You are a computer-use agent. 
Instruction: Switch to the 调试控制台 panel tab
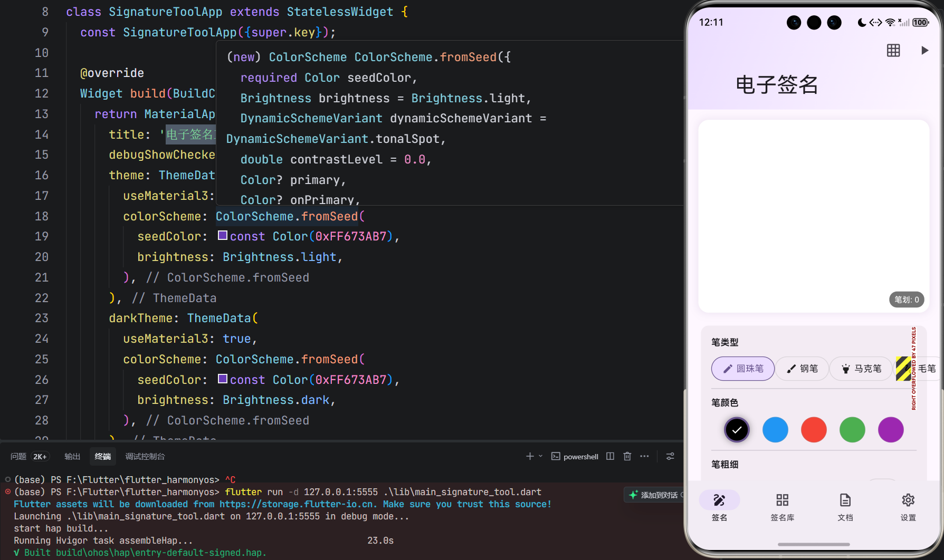pyautogui.click(x=145, y=457)
